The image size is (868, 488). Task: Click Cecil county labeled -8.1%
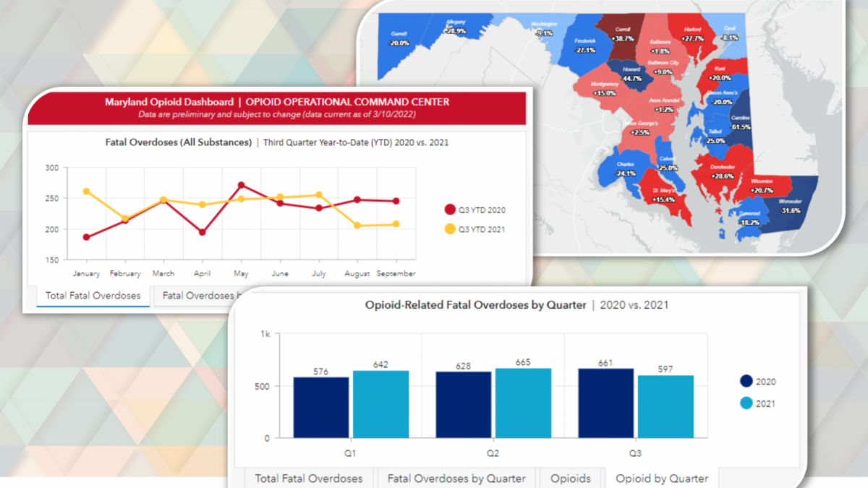[729, 33]
